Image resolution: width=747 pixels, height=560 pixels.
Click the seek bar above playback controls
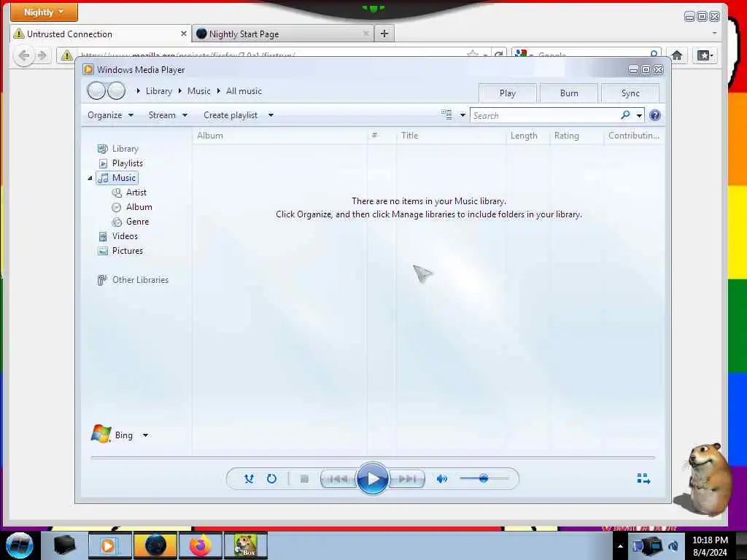(x=373, y=458)
